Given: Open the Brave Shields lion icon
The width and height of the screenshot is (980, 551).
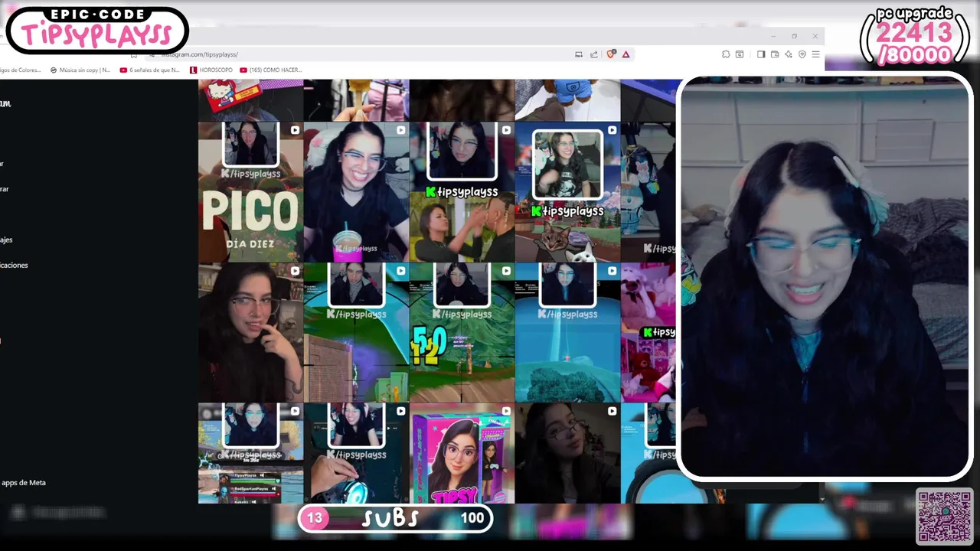Looking at the screenshot, I should (610, 54).
